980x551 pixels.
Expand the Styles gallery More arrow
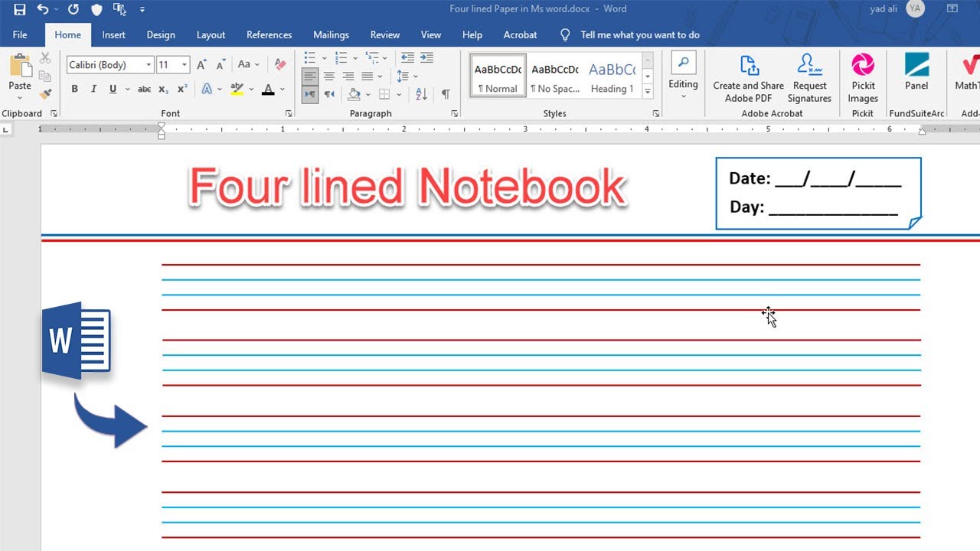(648, 92)
